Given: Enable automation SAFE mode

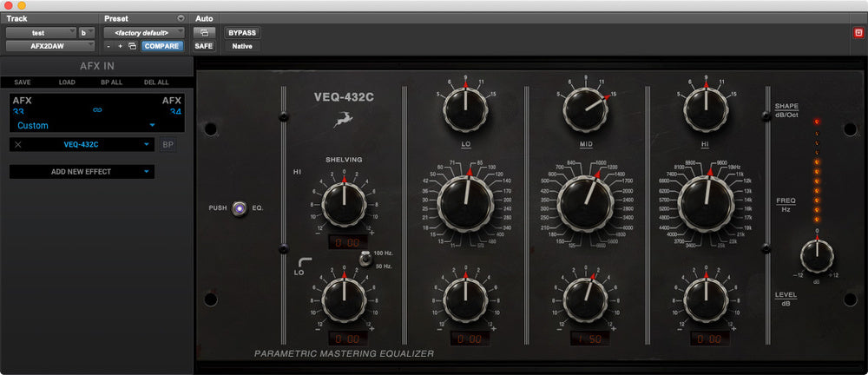Looking at the screenshot, I should pyautogui.click(x=204, y=46).
